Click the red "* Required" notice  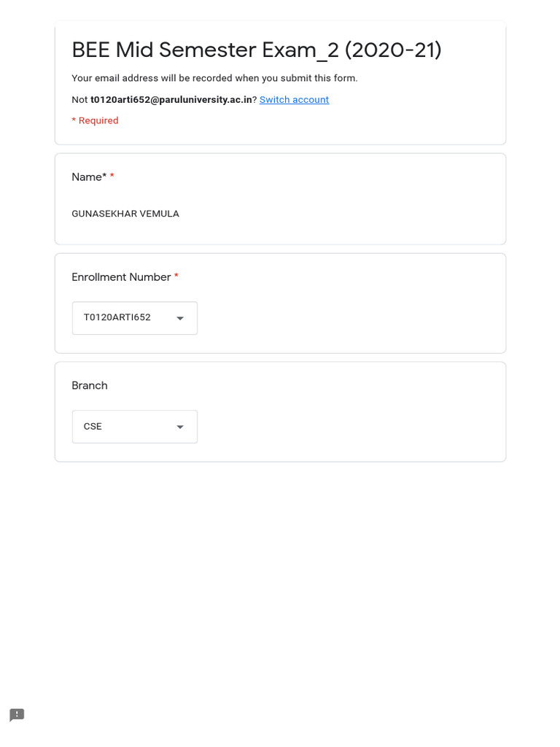pyautogui.click(x=95, y=120)
